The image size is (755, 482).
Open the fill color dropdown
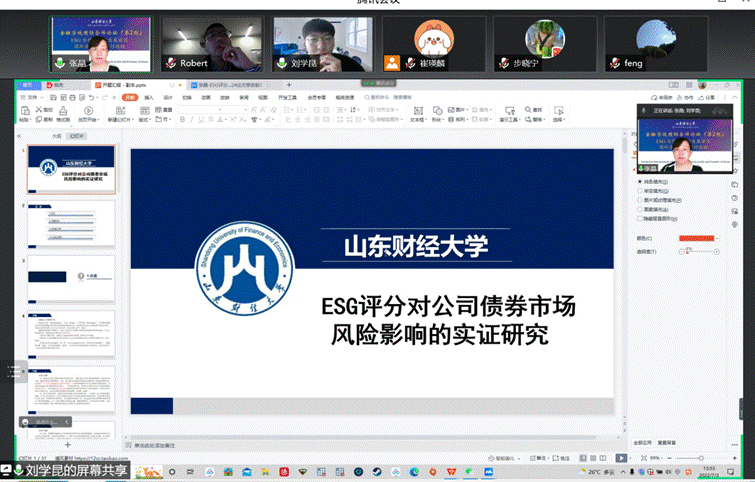(x=717, y=239)
